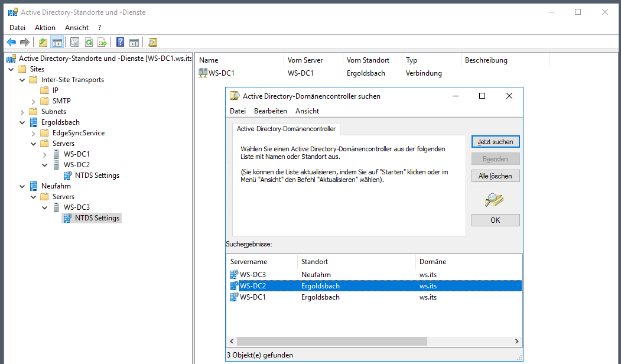Image resolution: width=621 pixels, height=364 pixels.
Task: Click Vom Standort column header in main list
Action: click(x=372, y=60)
